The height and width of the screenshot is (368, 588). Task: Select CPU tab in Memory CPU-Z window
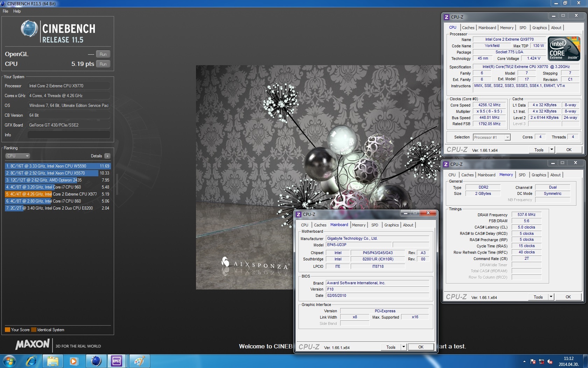(452, 175)
